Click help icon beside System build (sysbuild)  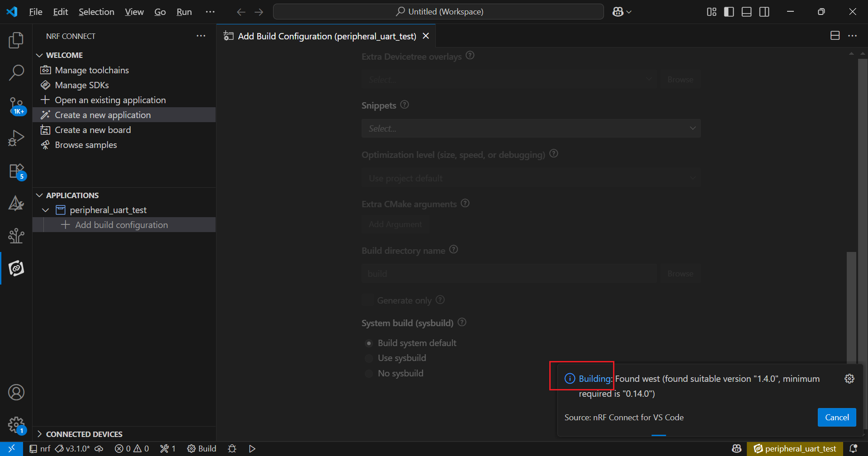pyautogui.click(x=462, y=322)
